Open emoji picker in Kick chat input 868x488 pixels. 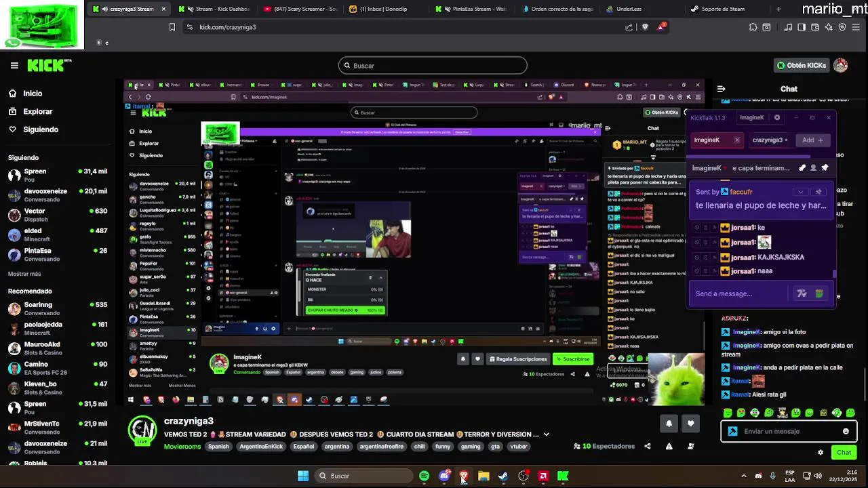point(846,431)
